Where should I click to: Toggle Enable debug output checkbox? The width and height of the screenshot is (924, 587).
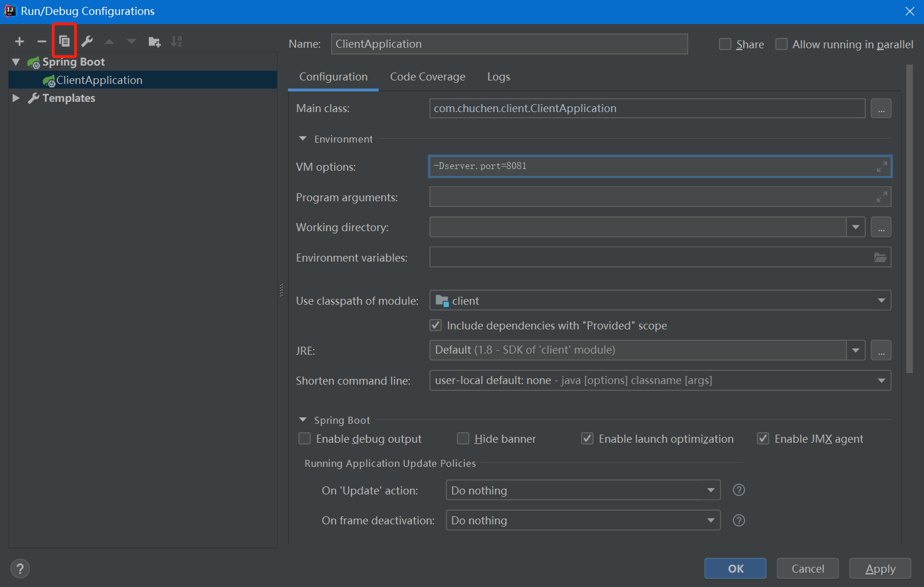coord(305,439)
